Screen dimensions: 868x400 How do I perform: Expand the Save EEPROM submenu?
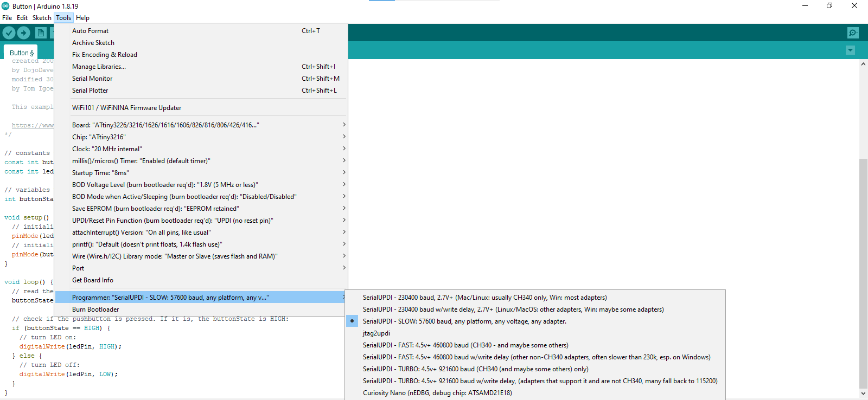(201, 209)
